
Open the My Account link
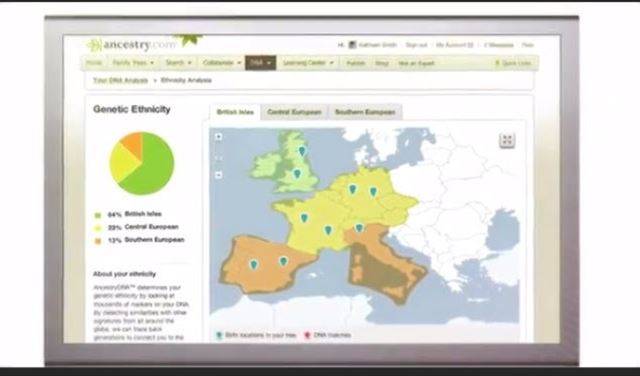[454, 45]
